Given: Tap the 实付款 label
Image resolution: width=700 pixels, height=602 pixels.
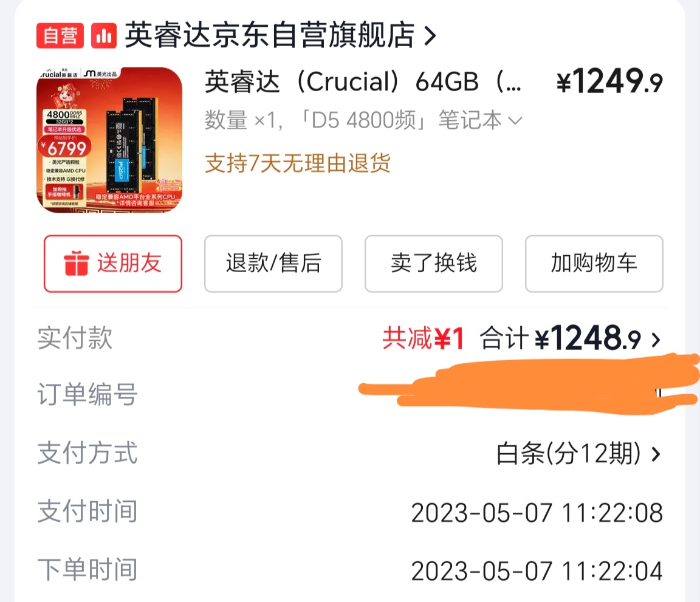Looking at the screenshot, I should point(75,338).
